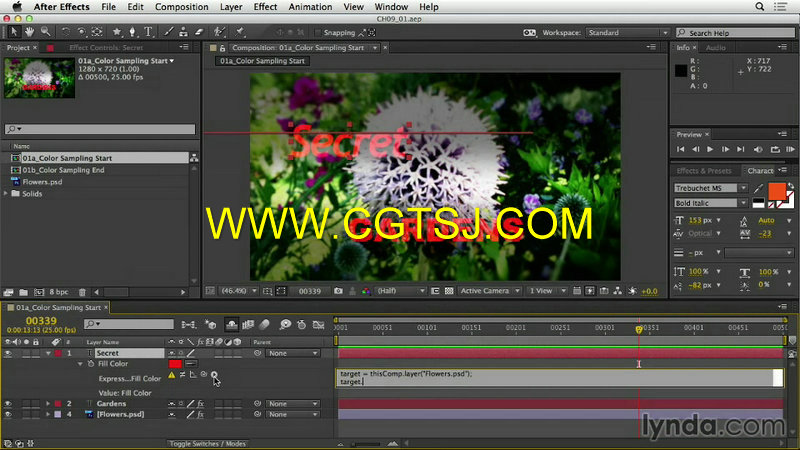The height and width of the screenshot is (450, 800).
Task: Select the Roto Brush tool
Action: pos(219,32)
